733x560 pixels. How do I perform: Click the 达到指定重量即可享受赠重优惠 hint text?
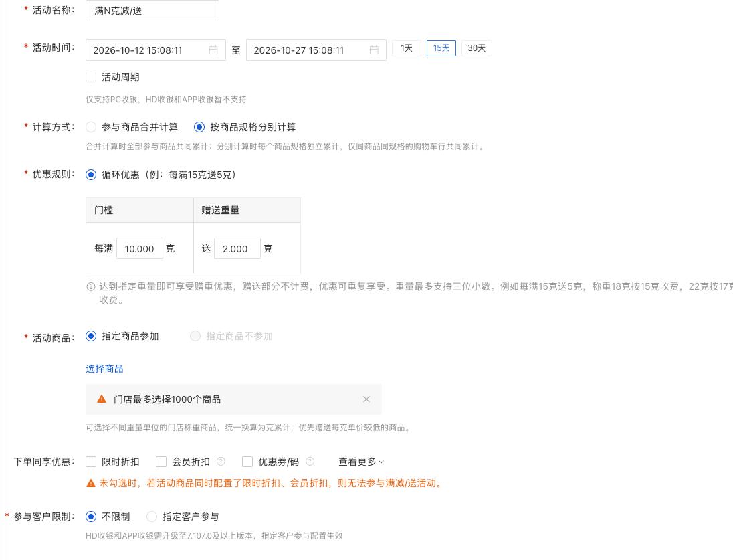415,293
